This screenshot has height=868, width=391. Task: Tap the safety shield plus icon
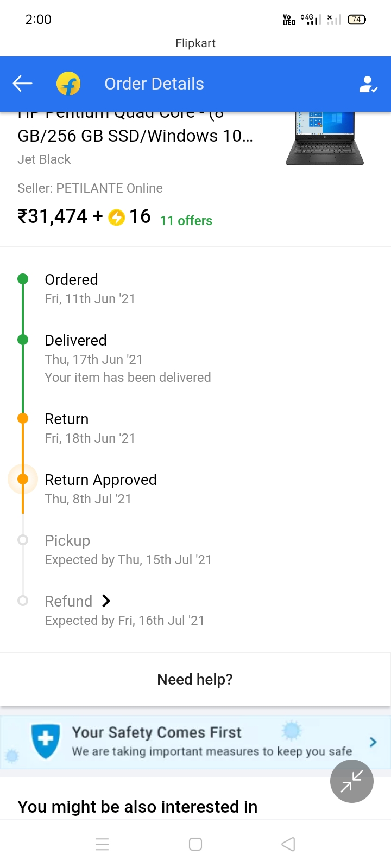[x=46, y=741]
